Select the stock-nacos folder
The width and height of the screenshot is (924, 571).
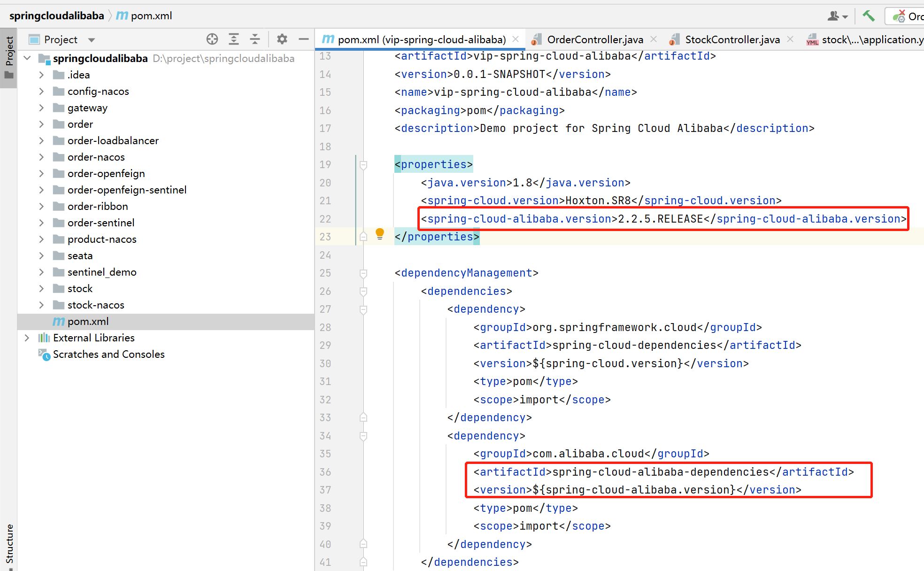coord(96,305)
